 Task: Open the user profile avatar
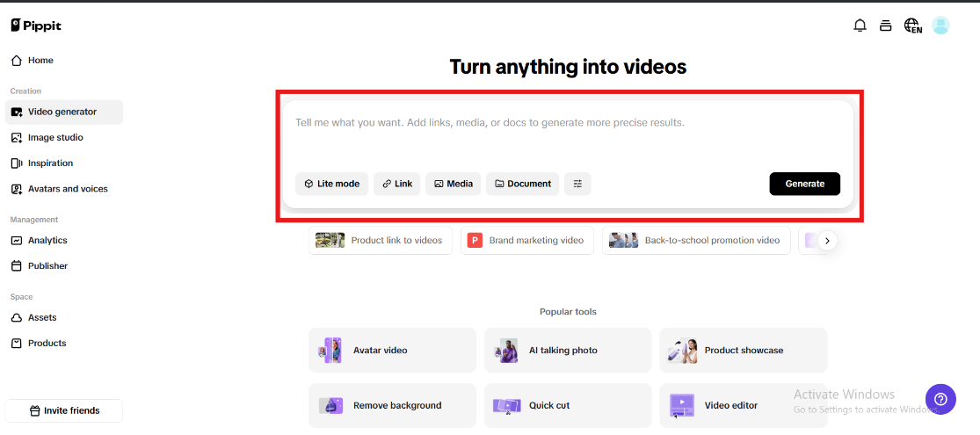(940, 25)
